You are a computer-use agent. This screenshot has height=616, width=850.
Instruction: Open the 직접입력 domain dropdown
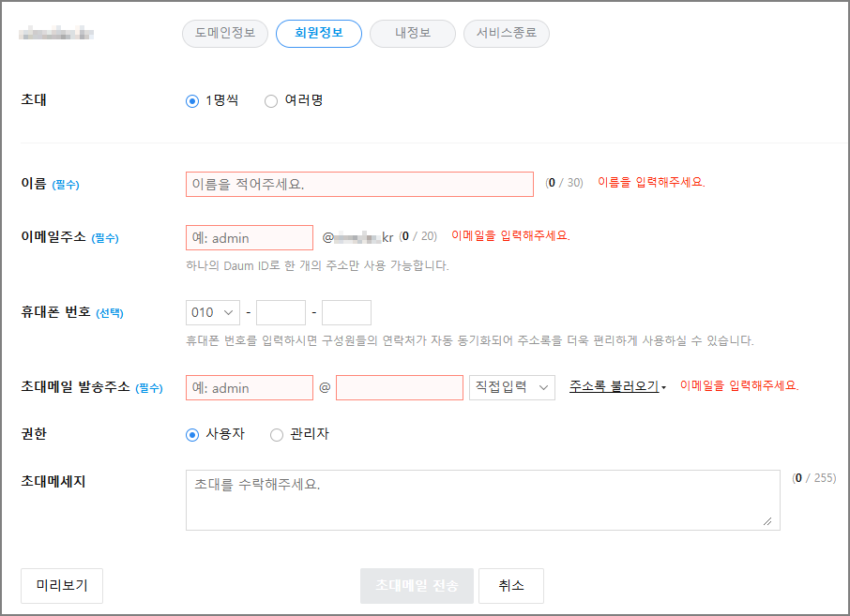coord(511,388)
